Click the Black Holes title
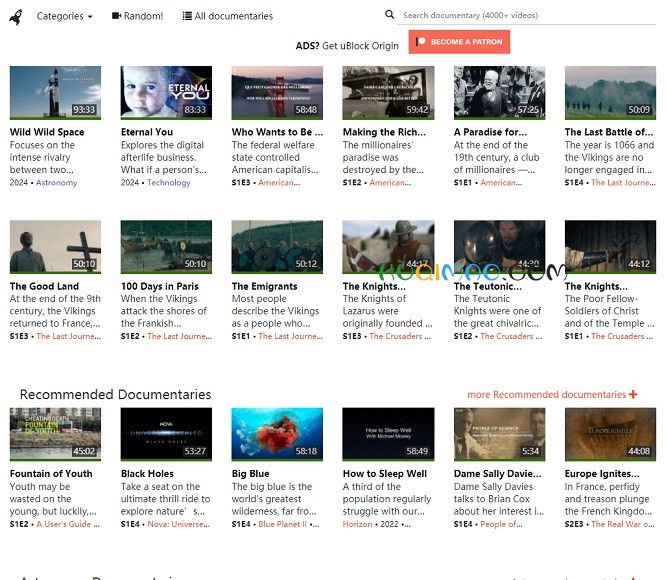666x580 pixels. point(147,473)
